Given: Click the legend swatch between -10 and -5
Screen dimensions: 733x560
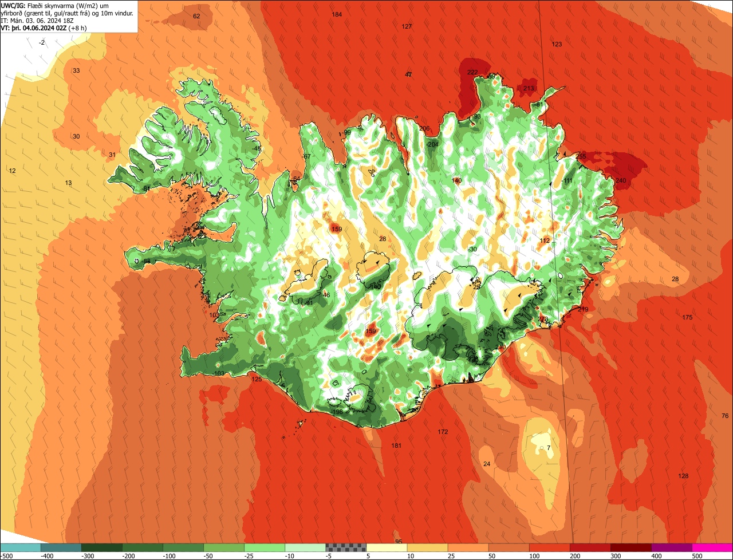Looking at the screenshot, I should 305,547.
